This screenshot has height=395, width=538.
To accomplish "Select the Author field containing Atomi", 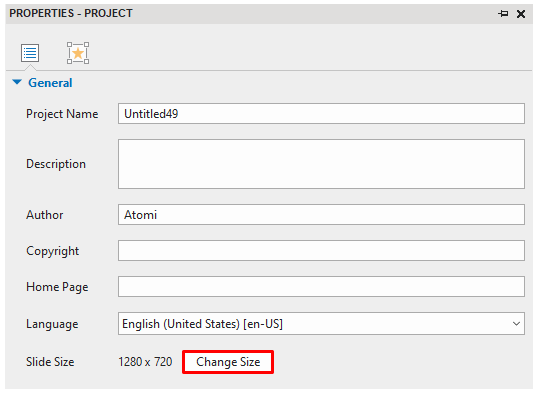I will (321, 214).
